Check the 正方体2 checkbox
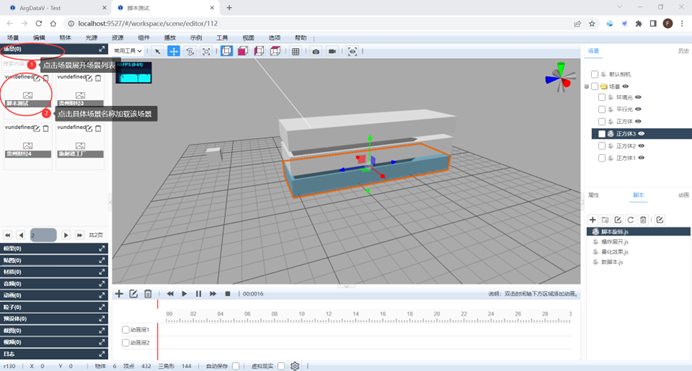This screenshot has height=371, width=692. [x=602, y=146]
